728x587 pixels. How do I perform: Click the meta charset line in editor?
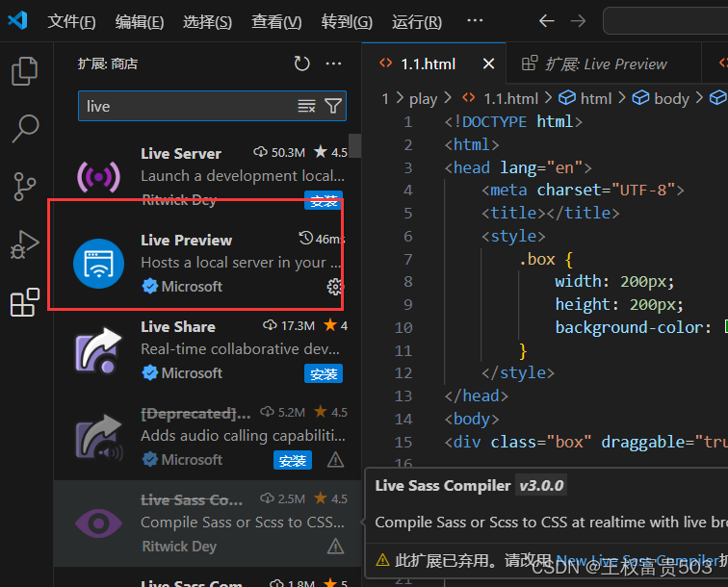tap(583, 191)
